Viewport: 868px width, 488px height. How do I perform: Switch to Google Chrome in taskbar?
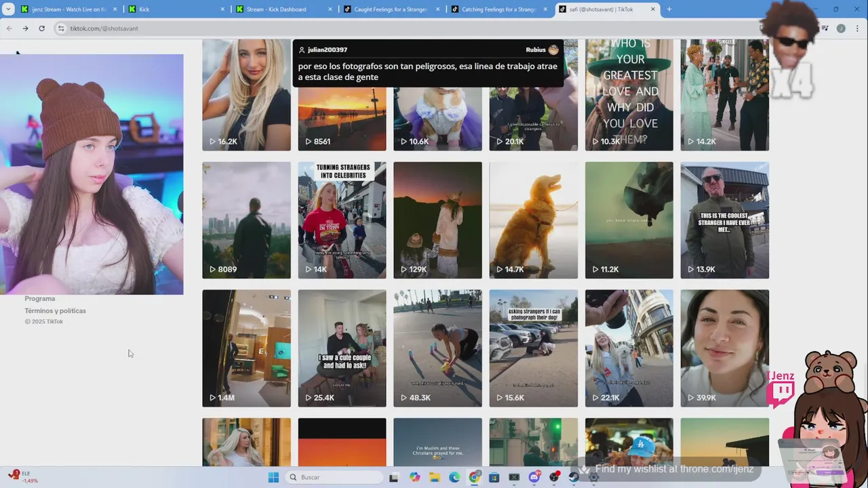point(475,477)
